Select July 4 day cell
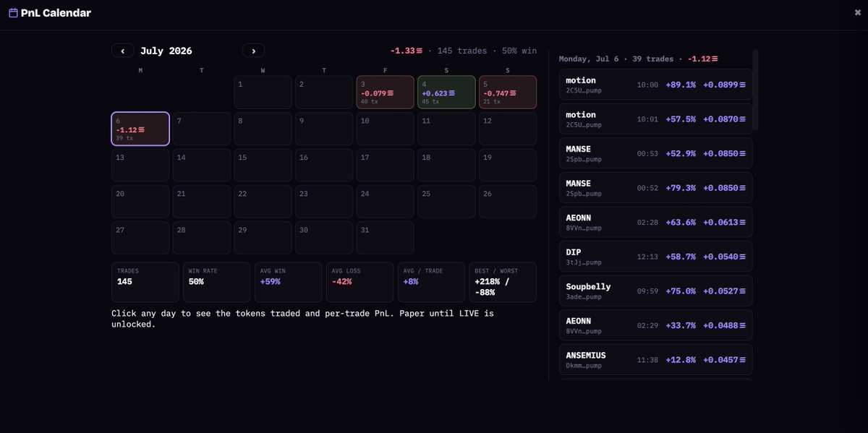The width and height of the screenshot is (868, 433). pos(446,92)
